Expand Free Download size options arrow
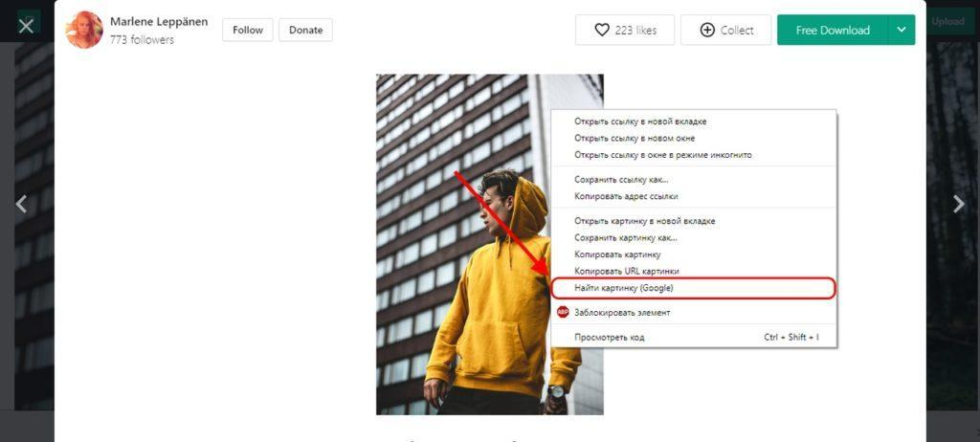Viewport: 980px width, 442px height. [x=902, y=30]
